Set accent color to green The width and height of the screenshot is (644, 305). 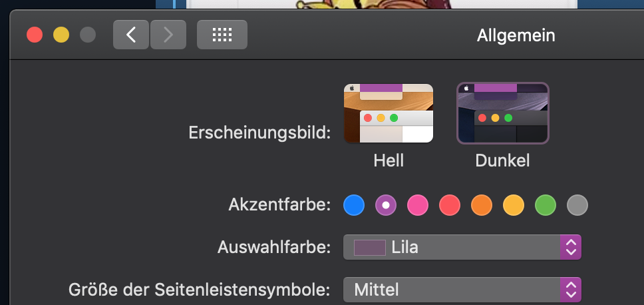(546, 205)
